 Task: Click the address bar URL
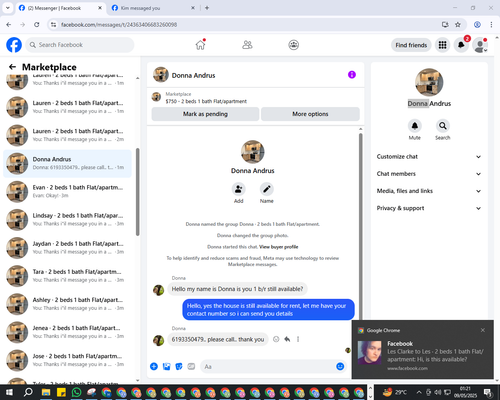[x=119, y=25]
